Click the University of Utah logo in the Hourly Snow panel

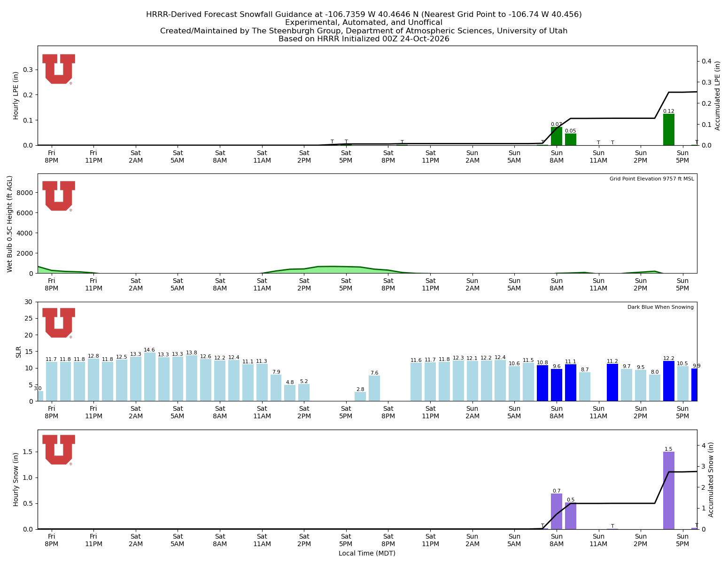59,450
